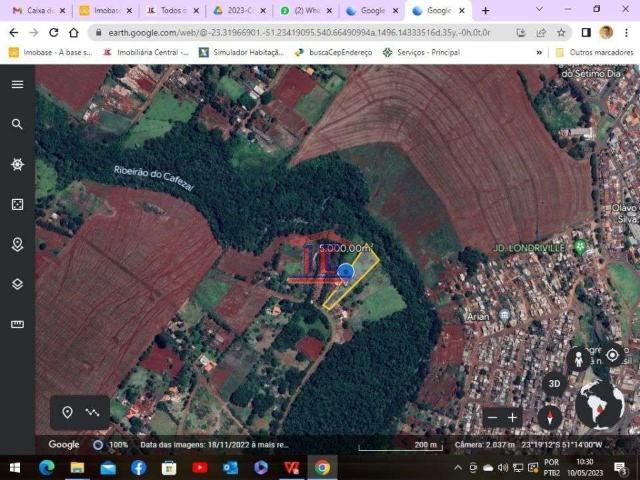Open the Projects pin icon in sidebar
Screen dimensions: 640x480
[17, 244]
